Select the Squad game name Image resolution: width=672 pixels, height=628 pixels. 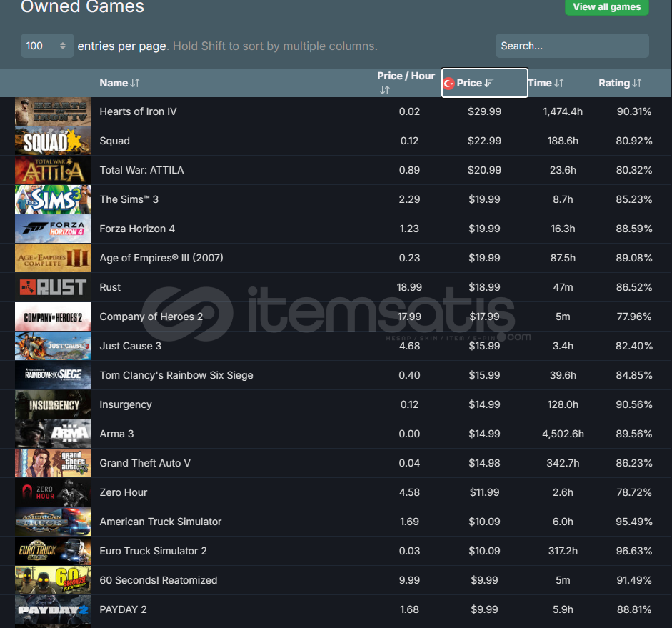click(114, 141)
